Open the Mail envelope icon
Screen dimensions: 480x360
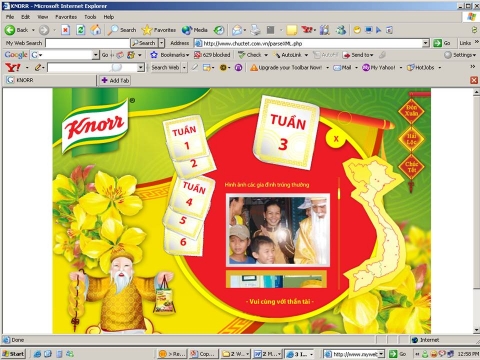point(237,30)
